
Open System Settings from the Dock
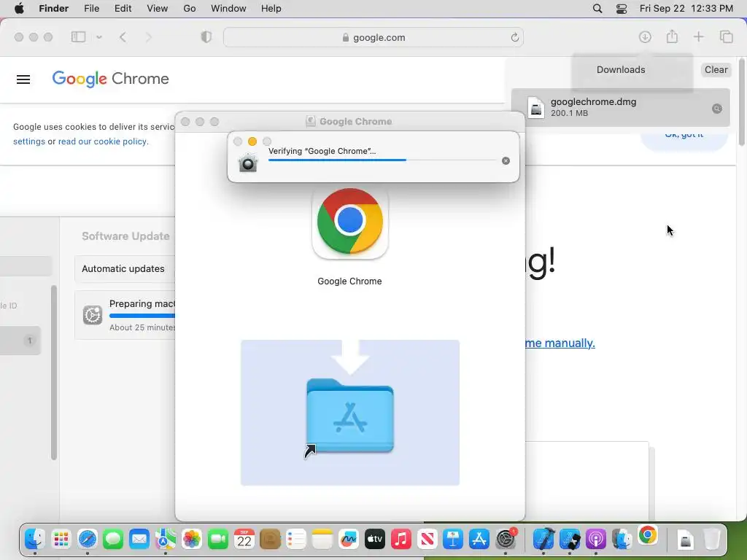pos(505,539)
